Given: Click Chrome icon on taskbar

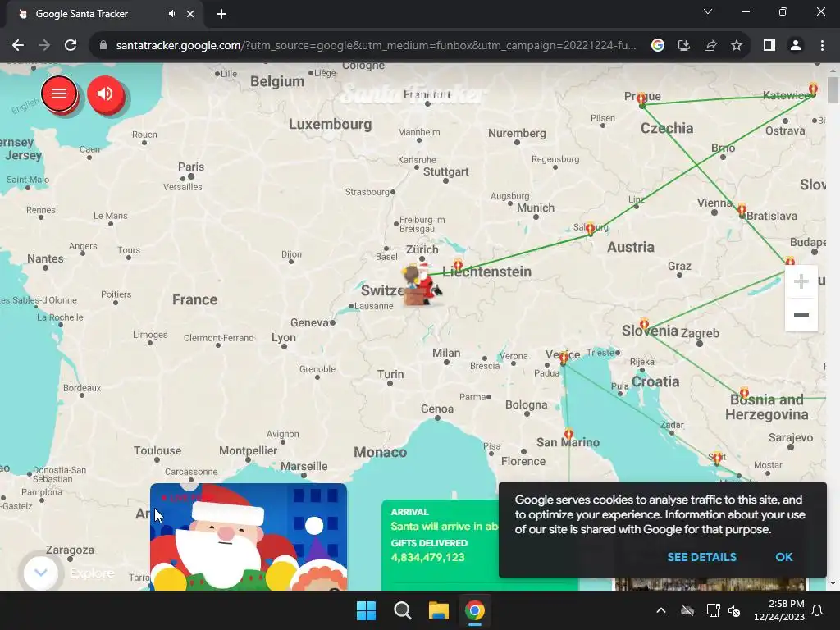Looking at the screenshot, I should [475, 610].
